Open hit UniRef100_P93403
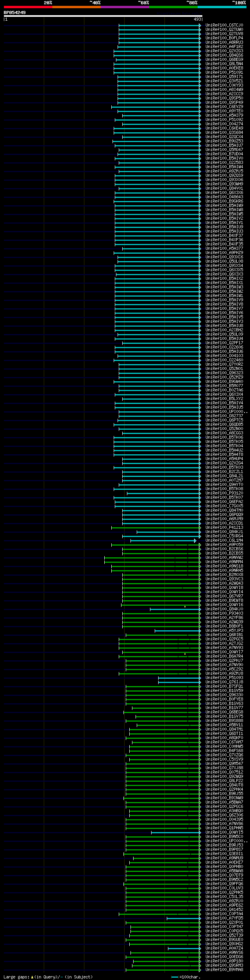 point(224,614)
